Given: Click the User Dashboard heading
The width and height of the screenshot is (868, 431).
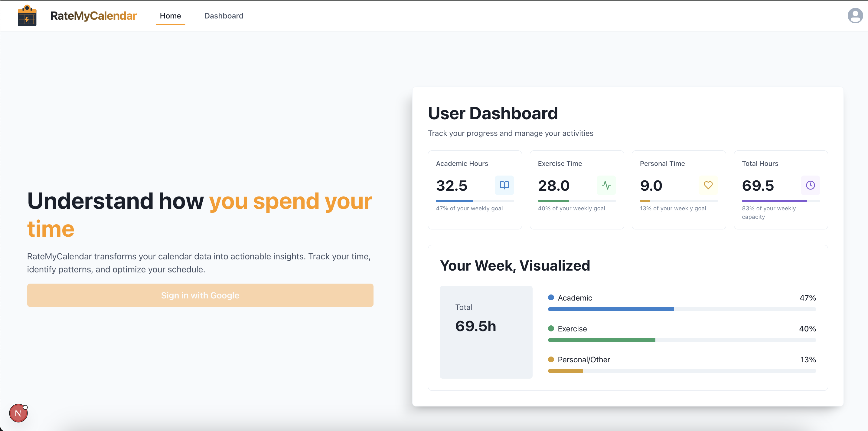Looking at the screenshot, I should (x=493, y=113).
